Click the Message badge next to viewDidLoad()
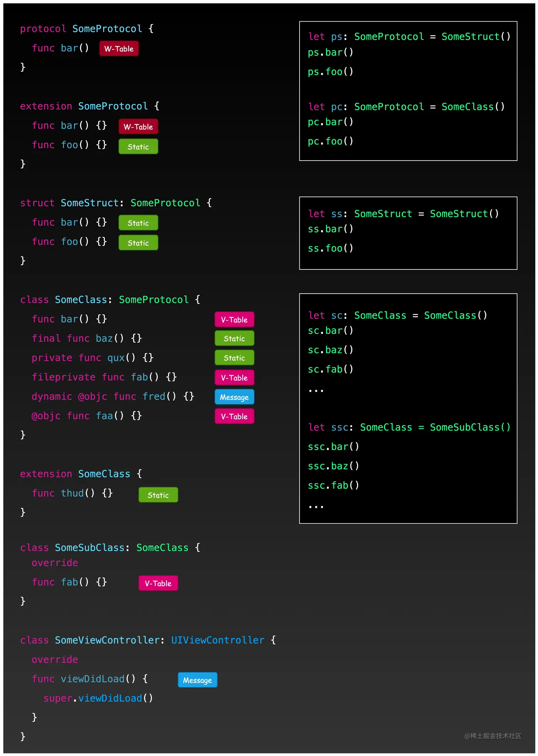This screenshot has height=756, width=538. (197, 680)
